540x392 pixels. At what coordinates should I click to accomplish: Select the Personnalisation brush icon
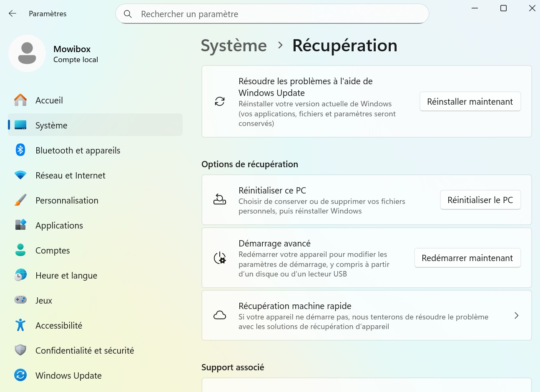coord(20,200)
